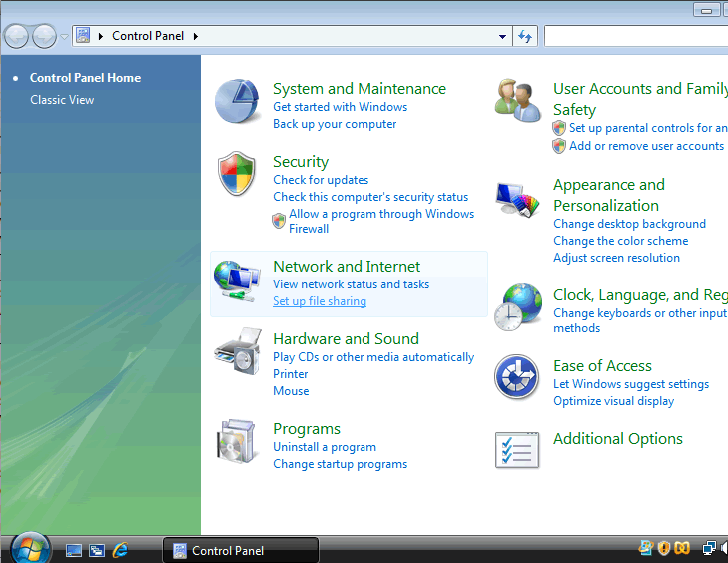Click in the Control Panel search box

[635, 37]
